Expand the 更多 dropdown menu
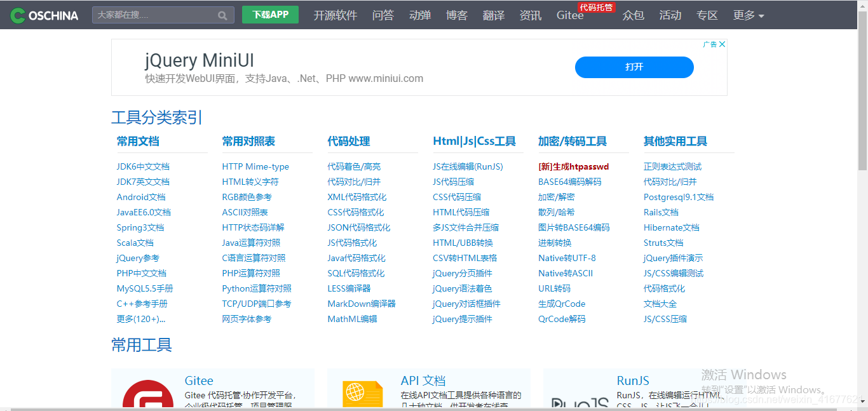Viewport: 868px width, 411px height. coord(749,15)
